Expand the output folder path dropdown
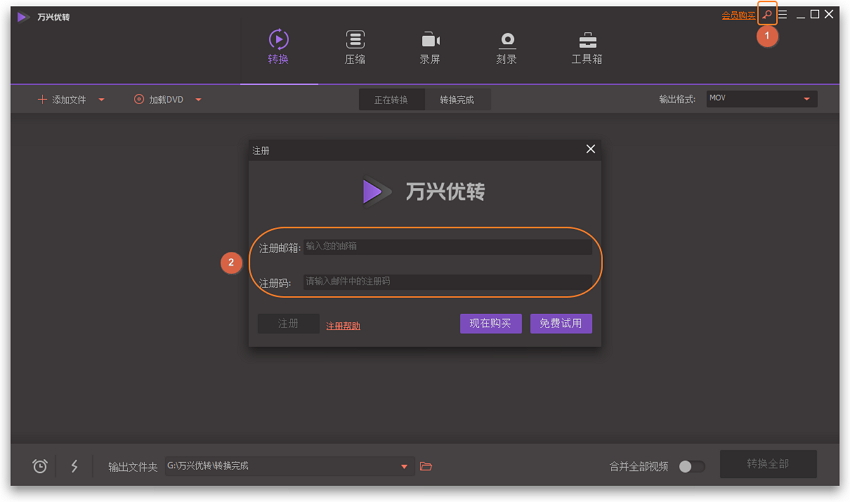 coord(405,466)
